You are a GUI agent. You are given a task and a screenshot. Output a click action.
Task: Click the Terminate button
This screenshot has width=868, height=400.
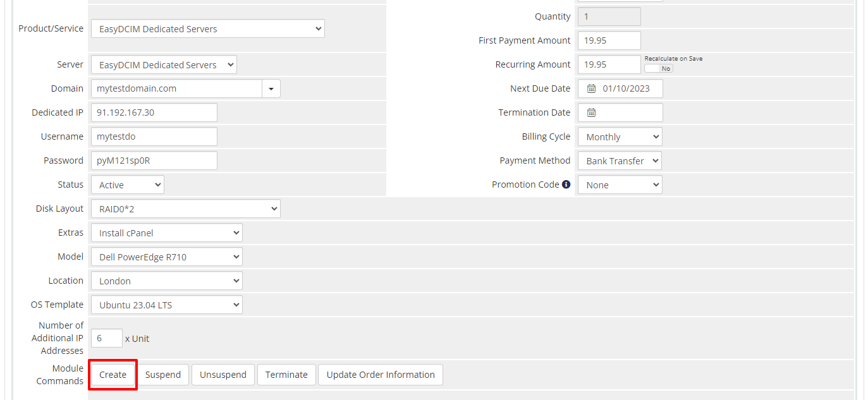pos(286,375)
